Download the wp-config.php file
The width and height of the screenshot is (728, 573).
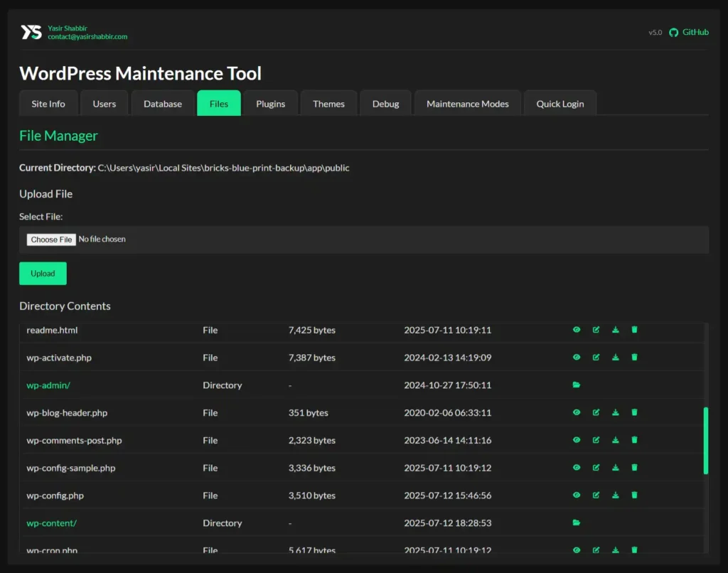point(615,495)
